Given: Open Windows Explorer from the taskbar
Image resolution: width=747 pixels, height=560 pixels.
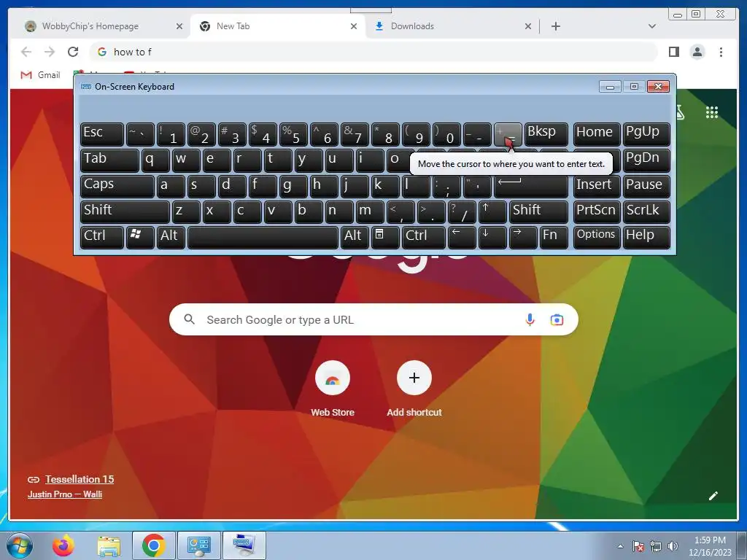Looking at the screenshot, I should 109,545.
